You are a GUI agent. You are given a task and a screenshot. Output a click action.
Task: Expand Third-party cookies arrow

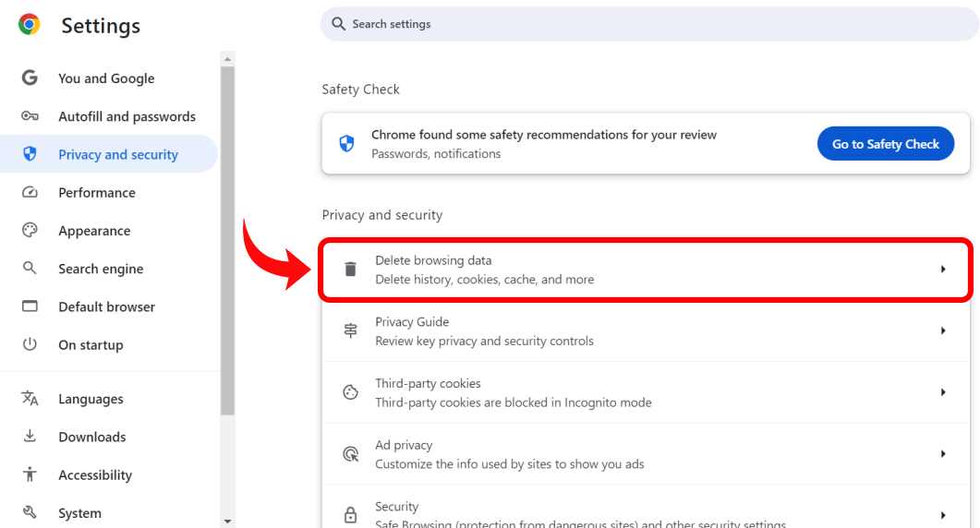click(943, 392)
